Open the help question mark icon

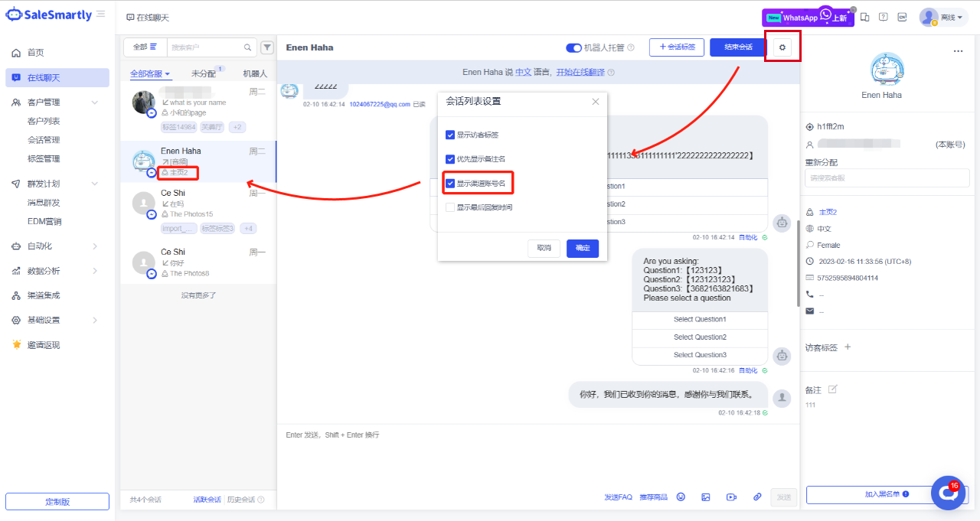pyautogui.click(x=883, y=18)
